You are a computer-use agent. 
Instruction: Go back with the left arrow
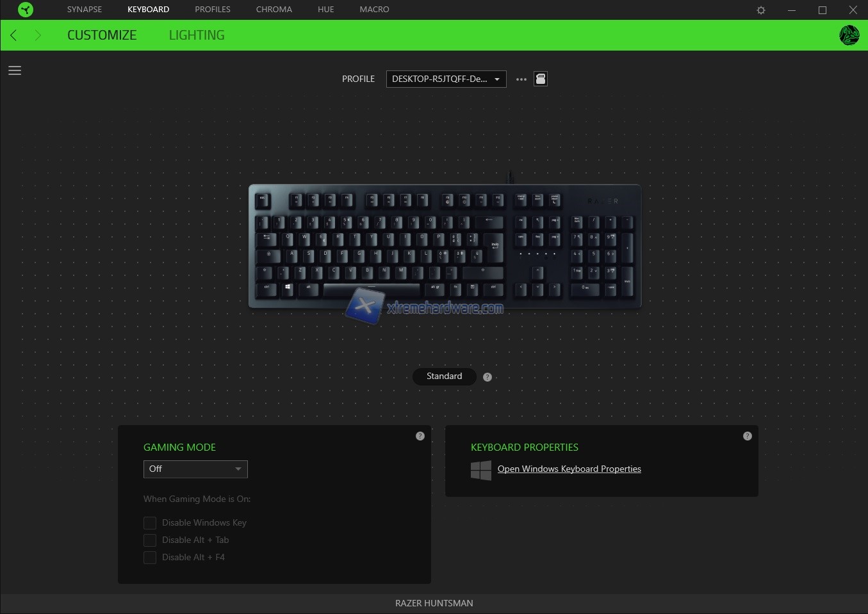pyautogui.click(x=13, y=35)
